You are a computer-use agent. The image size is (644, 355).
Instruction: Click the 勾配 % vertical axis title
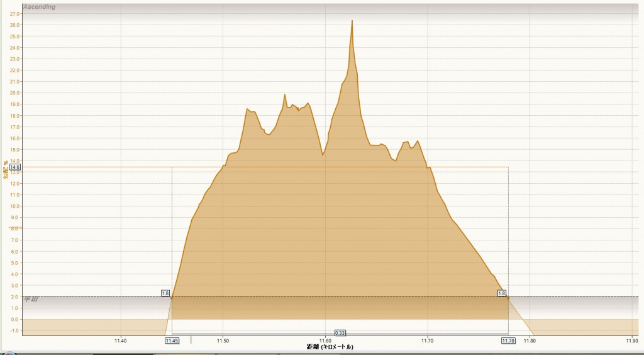coord(5,170)
